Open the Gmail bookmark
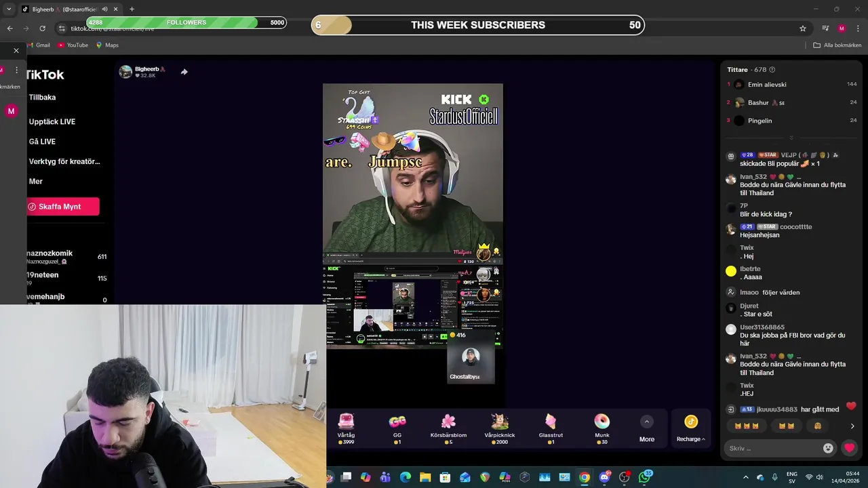Image resolution: width=868 pixels, height=488 pixels. tap(37, 45)
